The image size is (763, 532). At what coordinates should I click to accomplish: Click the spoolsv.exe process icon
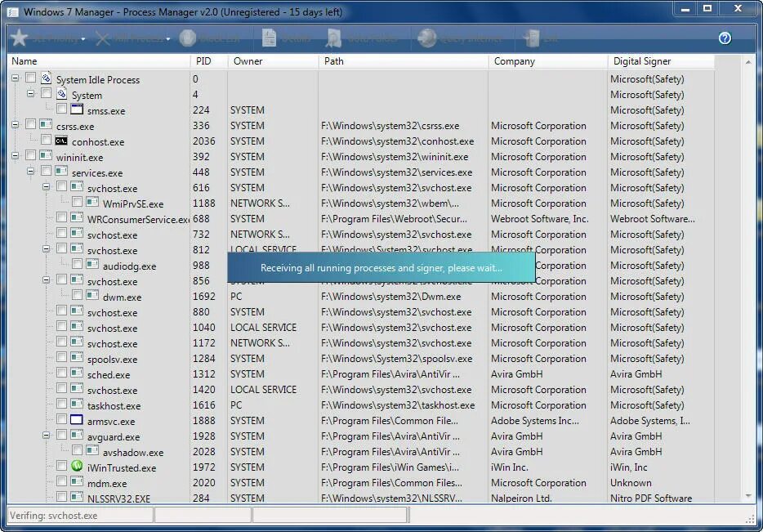tap(77, 358)
